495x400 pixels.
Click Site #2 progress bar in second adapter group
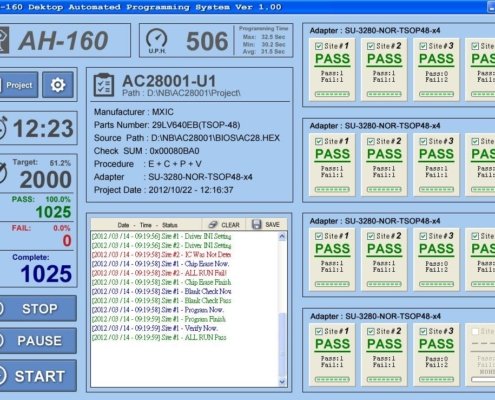(384, 190)
